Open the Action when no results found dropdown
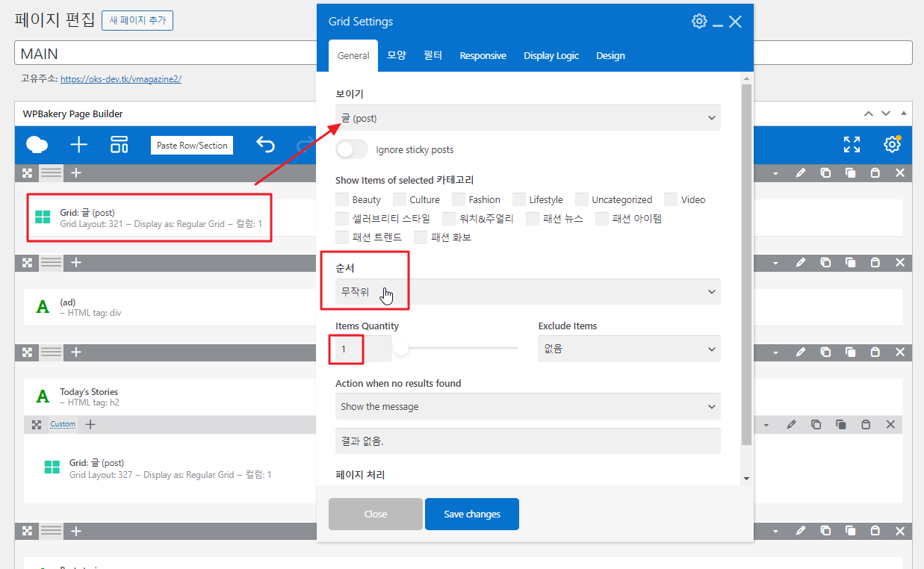The width and height of the screenshot is (924, 569). (528, 406)
